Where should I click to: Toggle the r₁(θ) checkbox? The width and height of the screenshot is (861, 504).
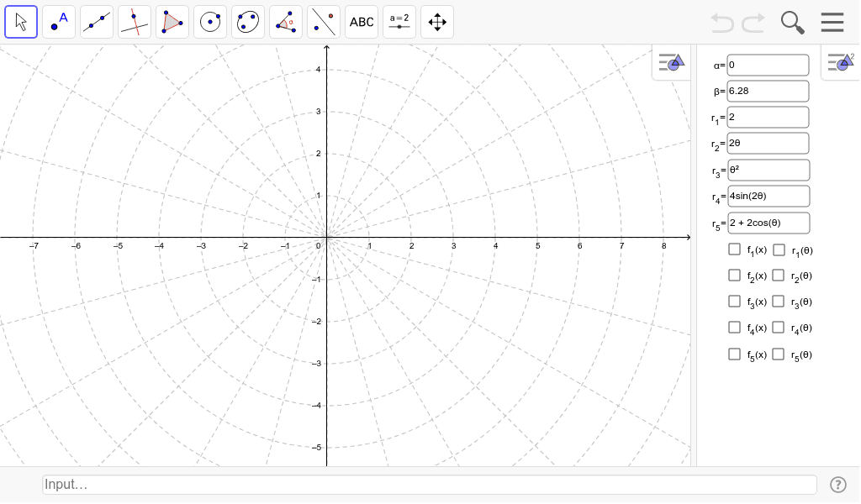pos(779,250)
